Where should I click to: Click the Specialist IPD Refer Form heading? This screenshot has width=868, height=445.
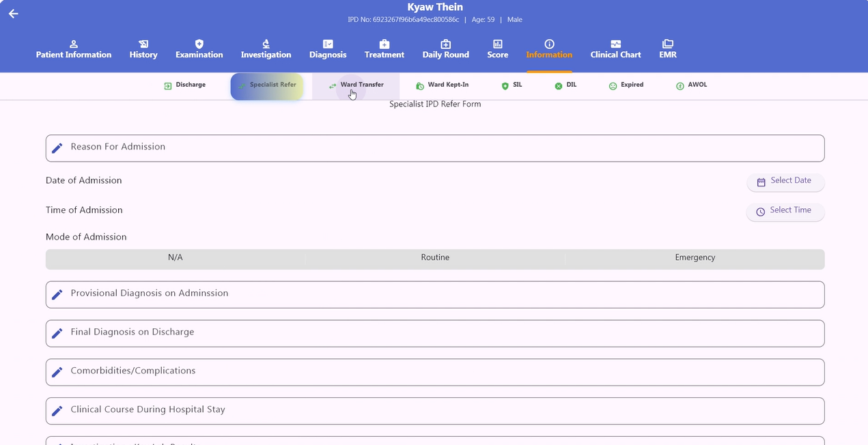pos(435,104)
